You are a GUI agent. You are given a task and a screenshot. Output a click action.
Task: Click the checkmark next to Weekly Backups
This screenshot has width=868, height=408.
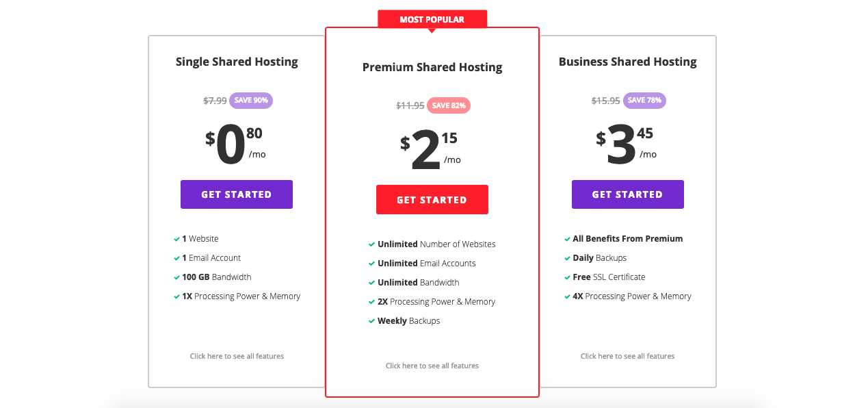[x=372, y=321]
